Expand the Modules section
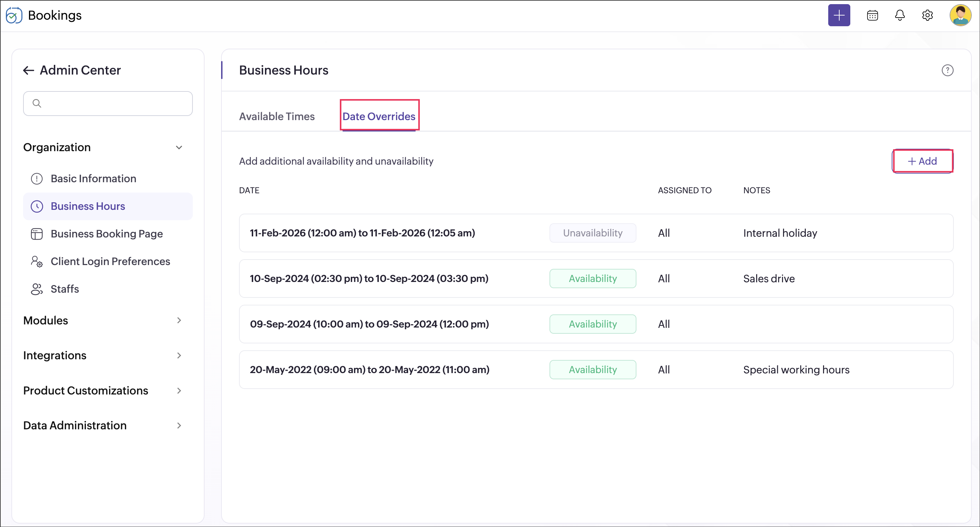980x527 pixels. tap(179, 320)
